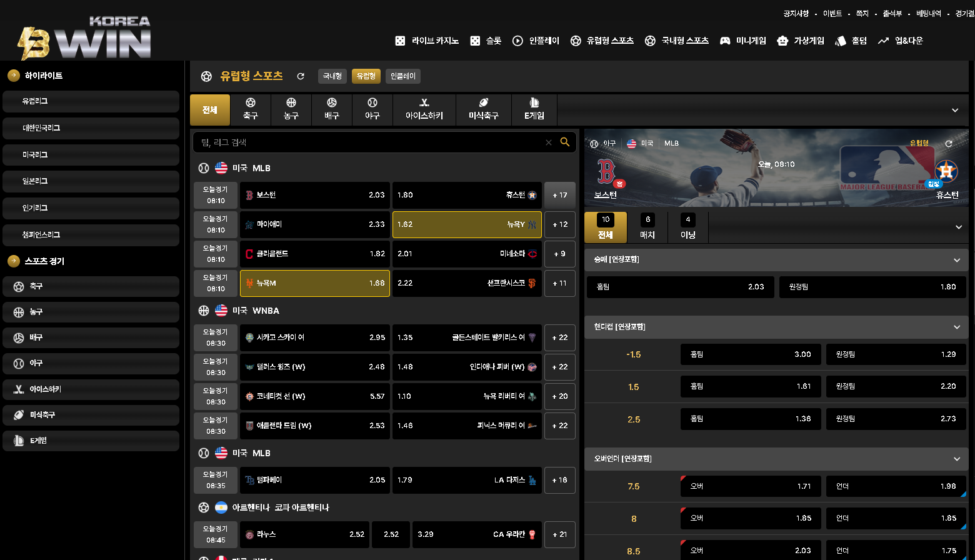Refresh the 유럽형 스포츠 list
975x560 pixels.
[x=301, y=76]
